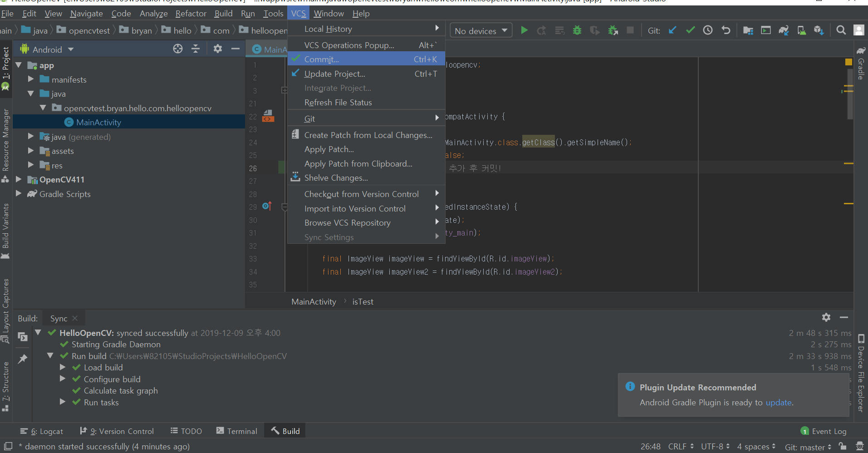Open the 9: Version Control tab
This screenshot has height=453, width=868.
117,431
